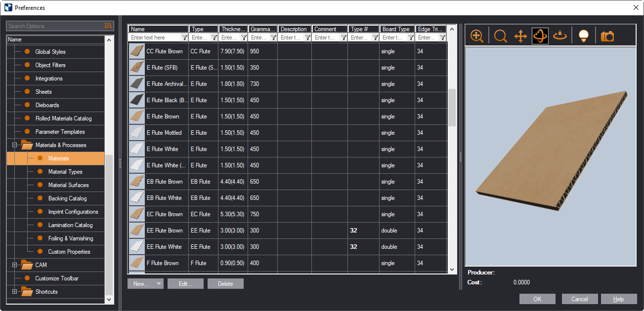Open Lamination Catalog in the tree
644x311 pixels.
pos(70,225)
